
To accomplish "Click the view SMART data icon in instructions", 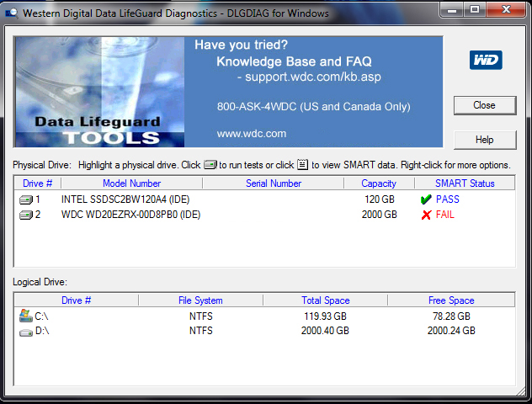I will (302, 164).
